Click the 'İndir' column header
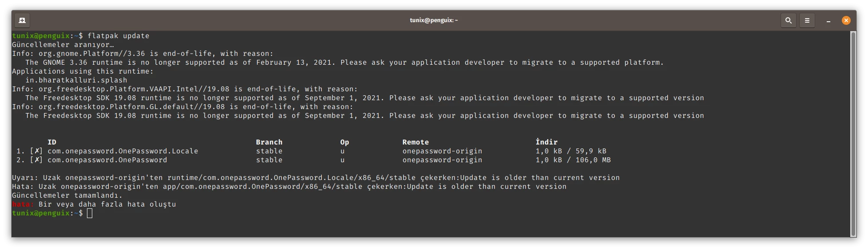 tap(547, 142)
